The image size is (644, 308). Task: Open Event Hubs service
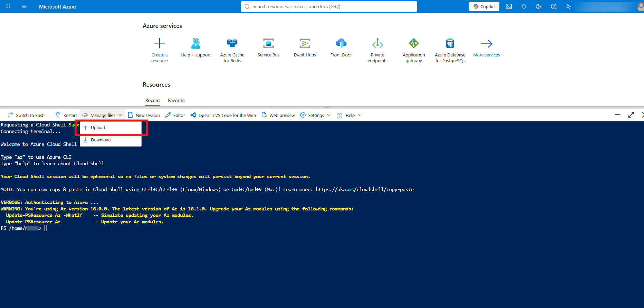pyautogui.click(x=305, y=48)
